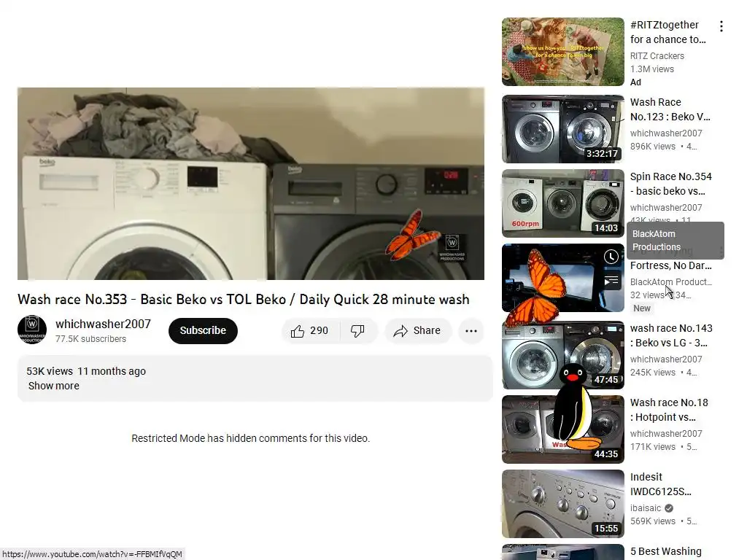Click the Fortress, No Dar… video title
The width and height of the screenshot is (747, 560).
(671, 265)
